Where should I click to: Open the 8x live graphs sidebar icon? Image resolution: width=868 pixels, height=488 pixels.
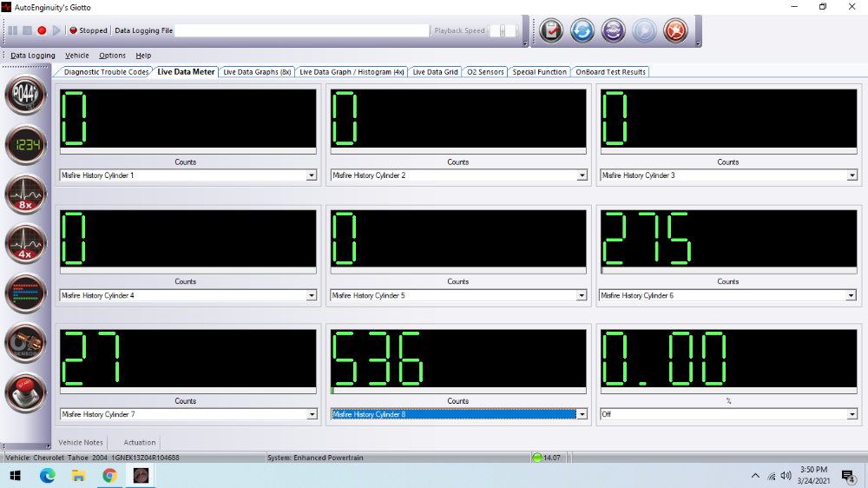pos(26,195)
